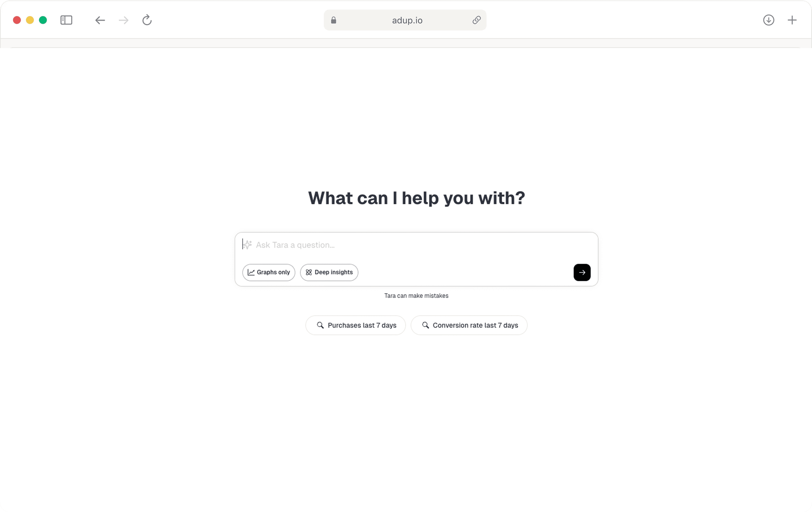Go forward with the right arrow
Viewport: 812px width, 512px height.
point(123,20)
